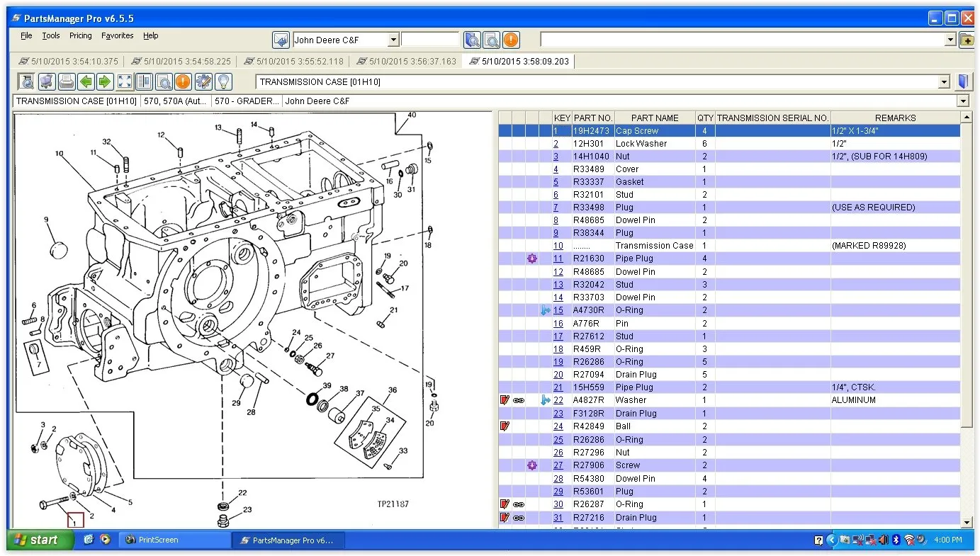Screen dimensions: 980x556
Task: Go to next page with green right arrow
Action: (105, 81)
